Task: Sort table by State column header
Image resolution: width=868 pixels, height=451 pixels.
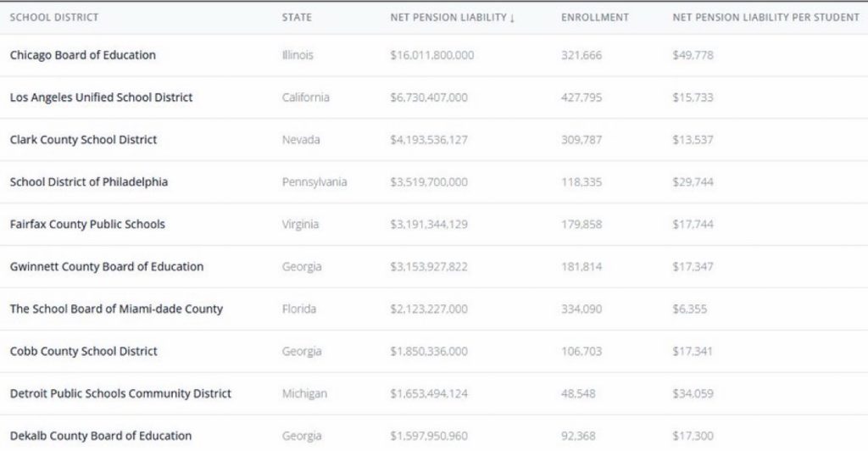Action: 297,18
